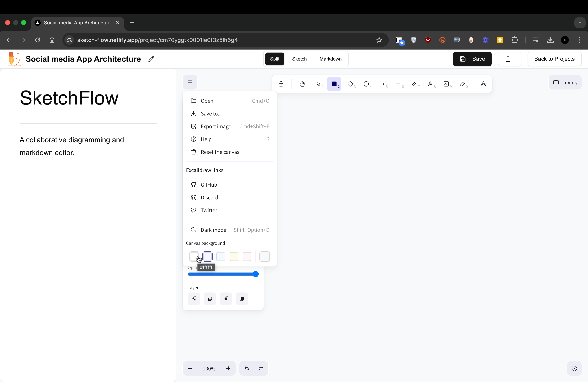
Task: Send selection backward one layer
Action: click(x=210, y=299)
